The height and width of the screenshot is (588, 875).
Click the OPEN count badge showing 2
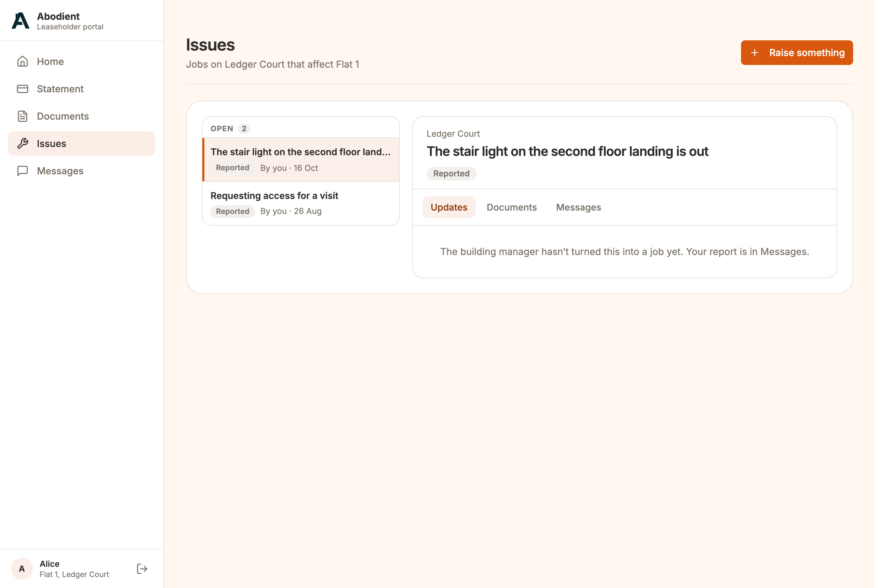pyautogui.click(x=244, y=129)
